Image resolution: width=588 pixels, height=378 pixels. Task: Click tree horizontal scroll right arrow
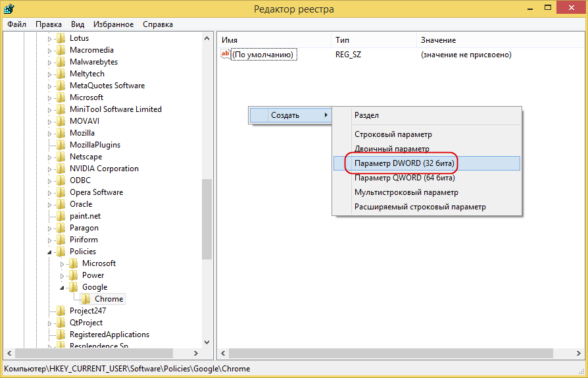196,353
